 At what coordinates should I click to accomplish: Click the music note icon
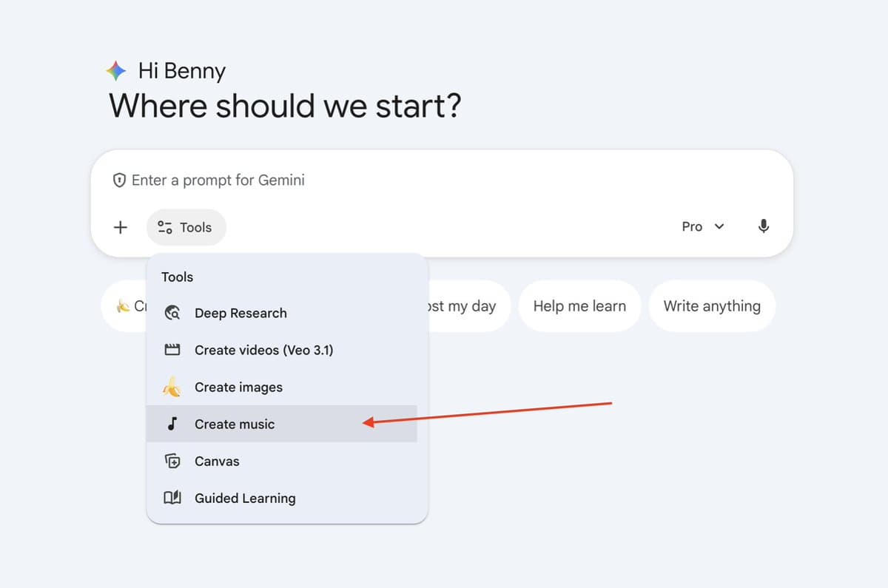pos(172,424)
